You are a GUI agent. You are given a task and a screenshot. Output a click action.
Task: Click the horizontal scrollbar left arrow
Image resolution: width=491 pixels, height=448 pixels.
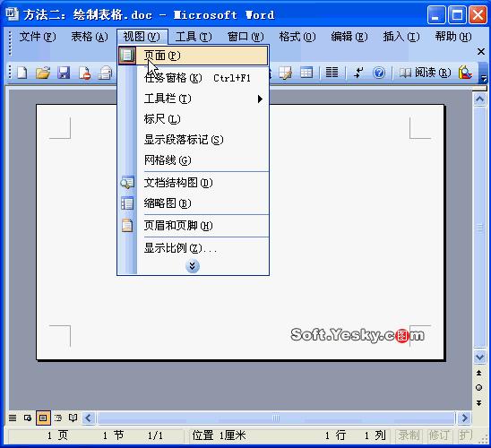[89, 418]
